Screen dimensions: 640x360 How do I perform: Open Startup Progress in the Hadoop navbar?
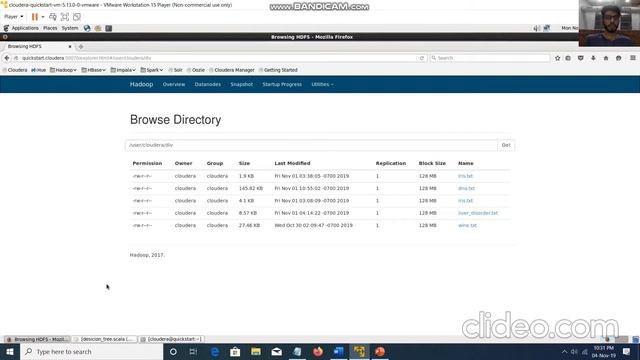[x=282, y=84]
